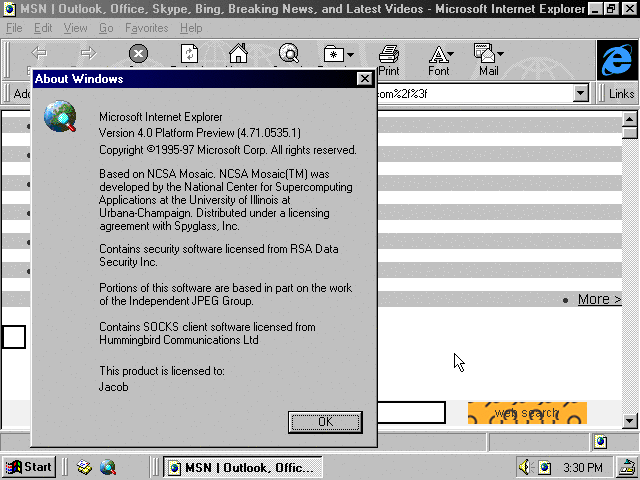Open the View menu
Image resolution: width=640 pixels, height=480 pixels.
coord(76,28)
